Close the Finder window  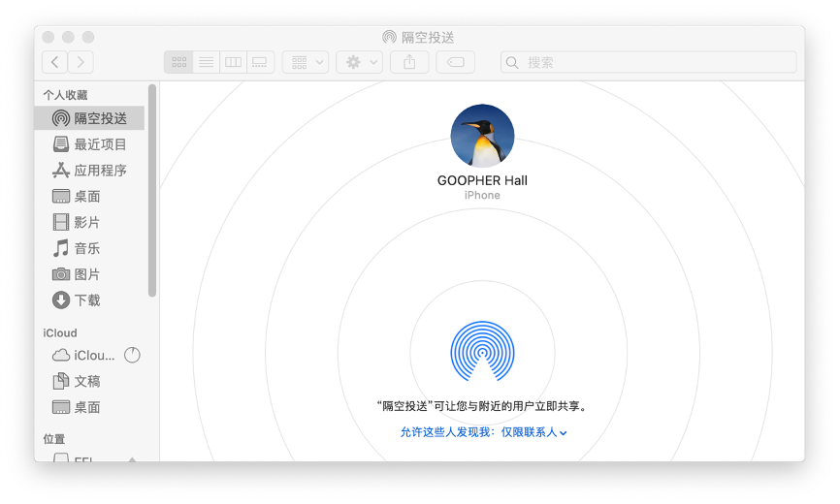point(48,37)
